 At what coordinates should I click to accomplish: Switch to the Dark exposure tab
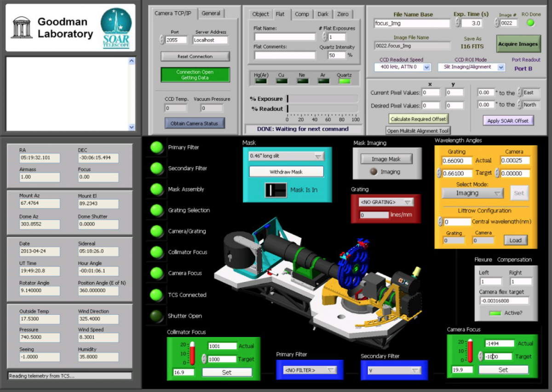point(323,14)
